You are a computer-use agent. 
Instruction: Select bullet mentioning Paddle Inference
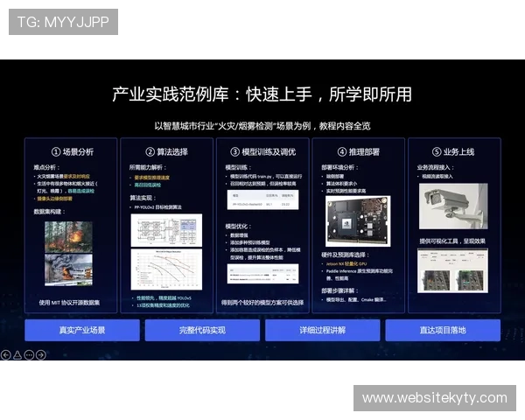(x=360, y=274)
